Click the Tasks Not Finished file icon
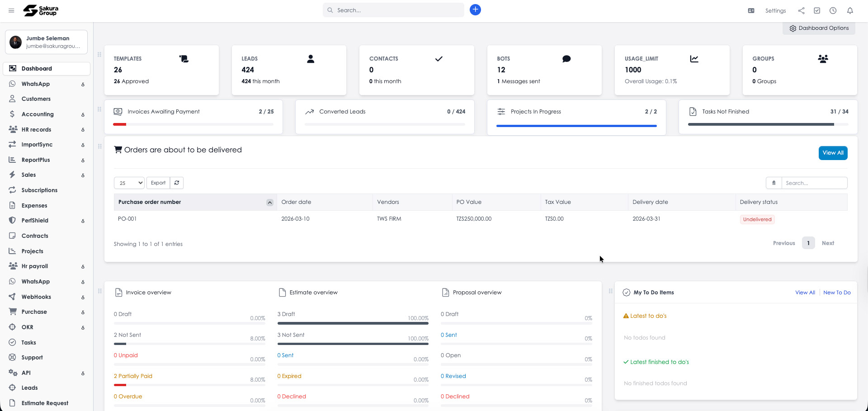 coord(693,112)
